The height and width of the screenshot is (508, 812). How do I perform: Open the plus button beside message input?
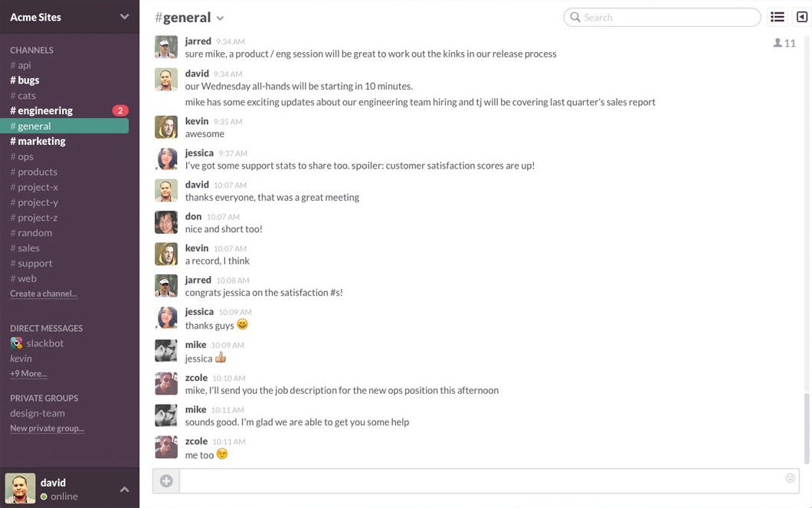tap(166, 480)
